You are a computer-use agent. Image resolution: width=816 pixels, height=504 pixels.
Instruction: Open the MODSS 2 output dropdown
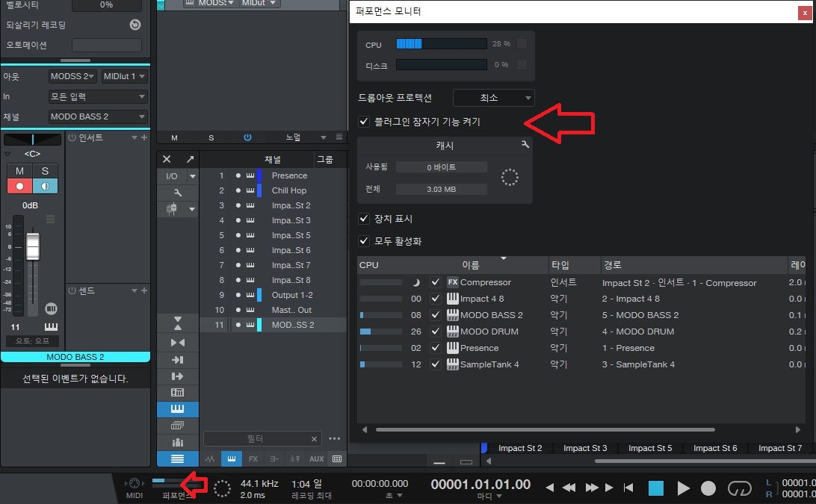tap(72, 76)
